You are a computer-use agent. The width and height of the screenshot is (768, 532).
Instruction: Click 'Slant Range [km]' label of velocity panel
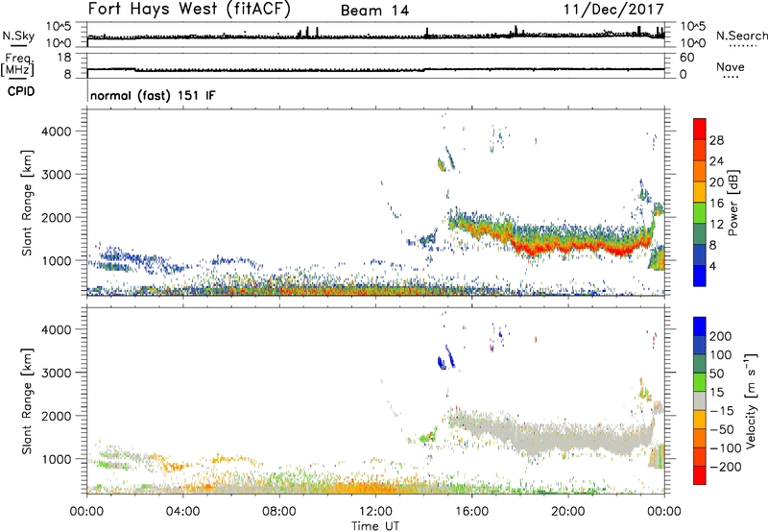[27, 400]
